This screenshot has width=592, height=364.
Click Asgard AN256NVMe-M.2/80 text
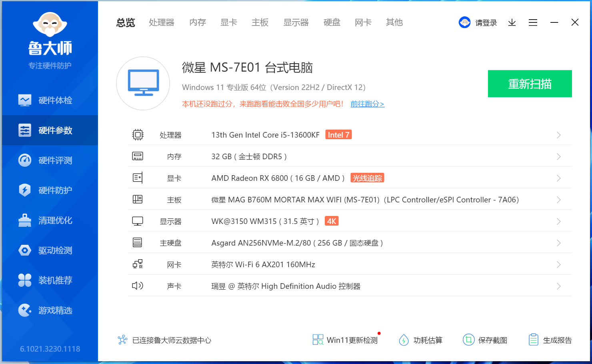pos(261,243)
